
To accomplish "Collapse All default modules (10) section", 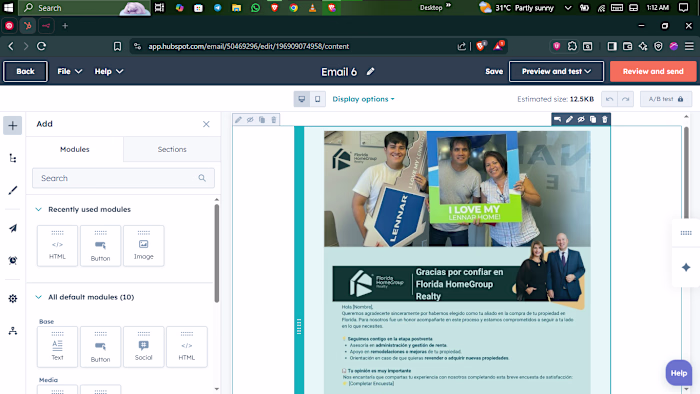I will 38,297.
